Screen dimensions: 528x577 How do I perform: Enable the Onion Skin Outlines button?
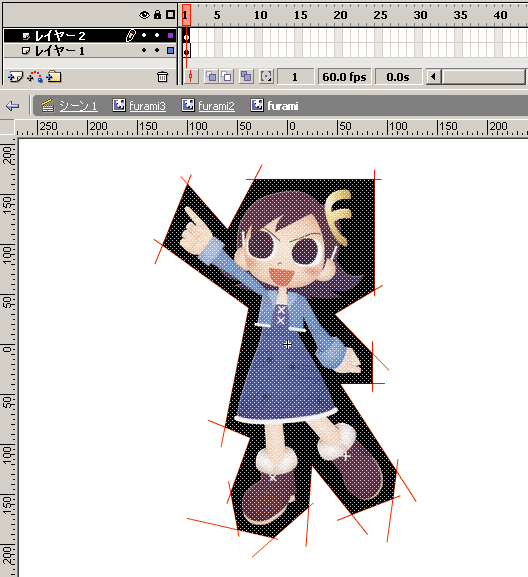coord(227,77)
